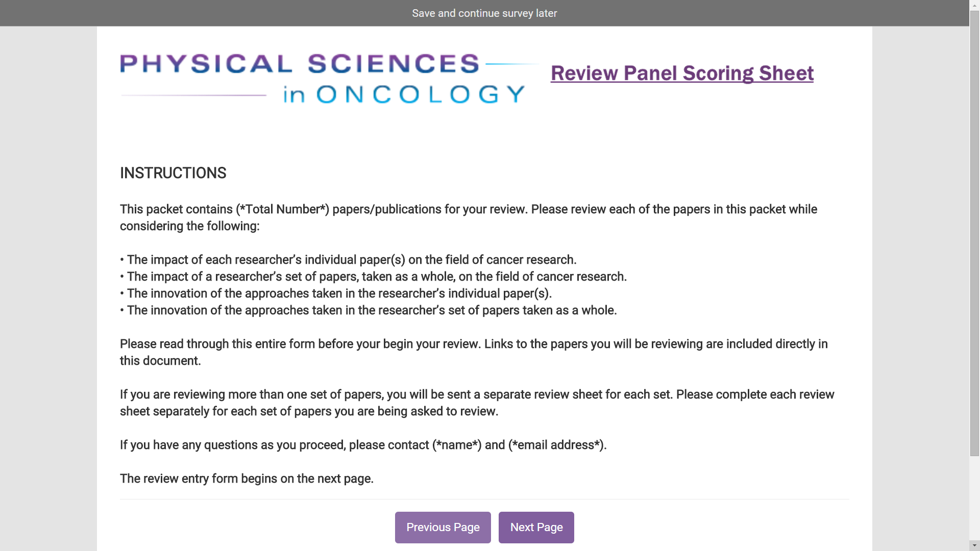Click the Physical Sciences in Oncology logo

[327, 79]
